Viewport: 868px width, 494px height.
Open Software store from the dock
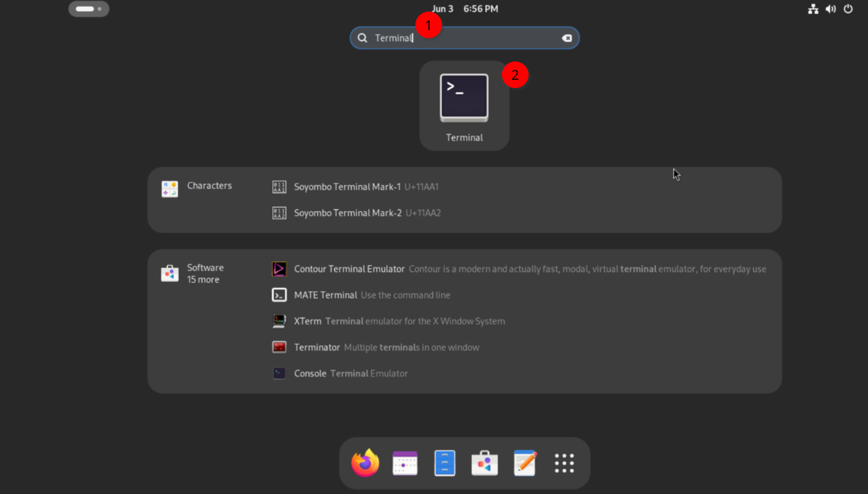[x=484, y=463]
